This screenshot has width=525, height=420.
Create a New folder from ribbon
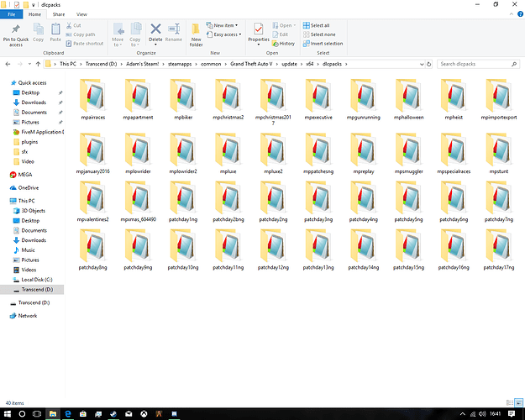click(x=196, y=34)
